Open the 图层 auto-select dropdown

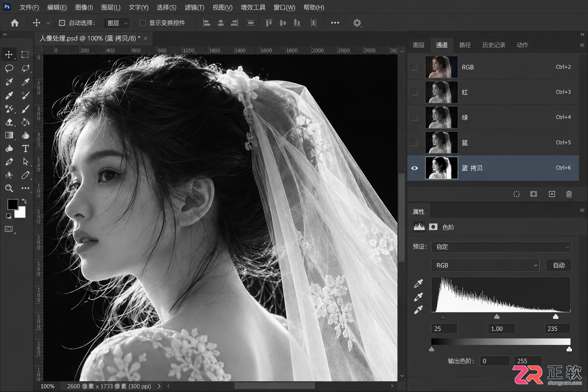(116, 23)
